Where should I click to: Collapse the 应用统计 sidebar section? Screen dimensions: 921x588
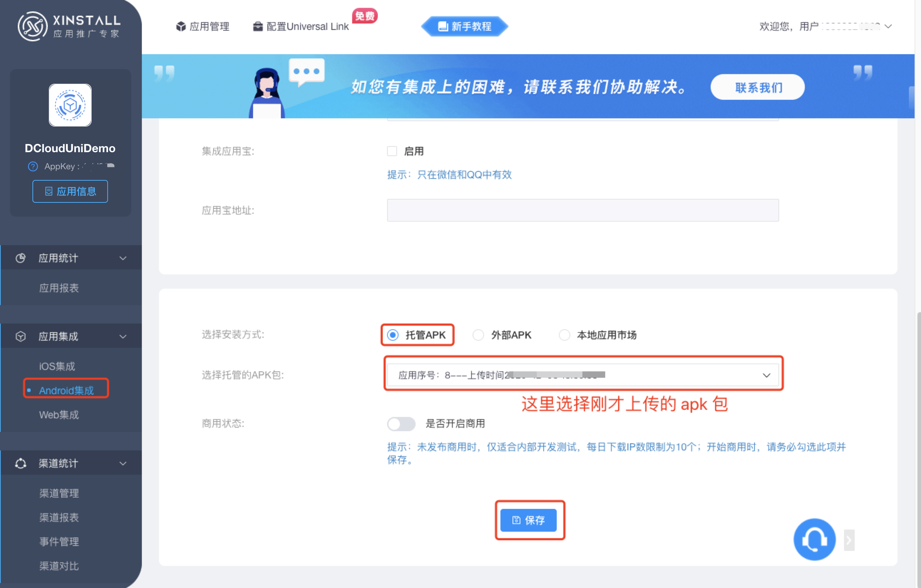tap(123, 258)
